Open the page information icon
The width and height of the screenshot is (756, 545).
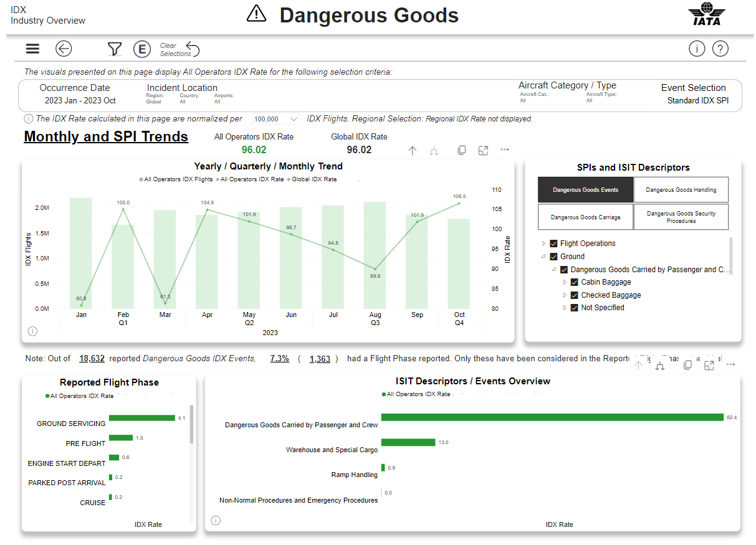697,49
